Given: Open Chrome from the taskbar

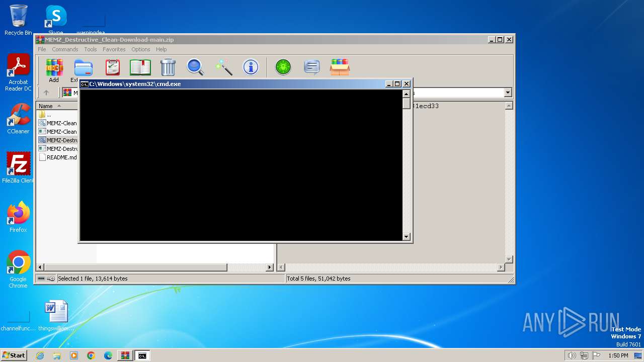Looking at the screenshot, I should pyautogui.click(x=91, y=355).
